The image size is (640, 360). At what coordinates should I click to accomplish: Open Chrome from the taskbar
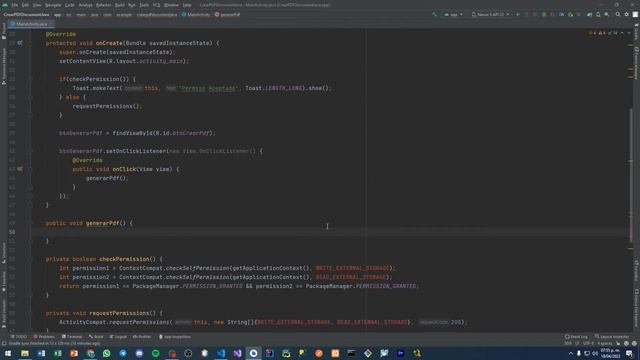click(90, 353)
